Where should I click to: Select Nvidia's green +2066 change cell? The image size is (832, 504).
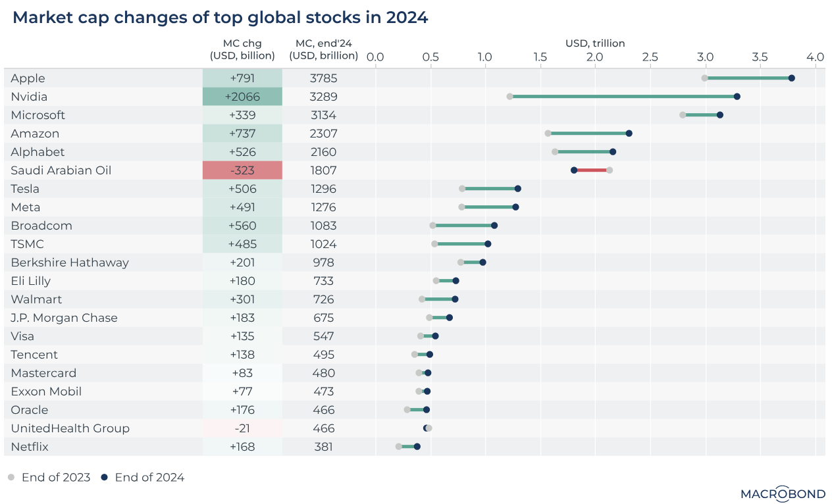pyautogui.click(x=242, y=97)
